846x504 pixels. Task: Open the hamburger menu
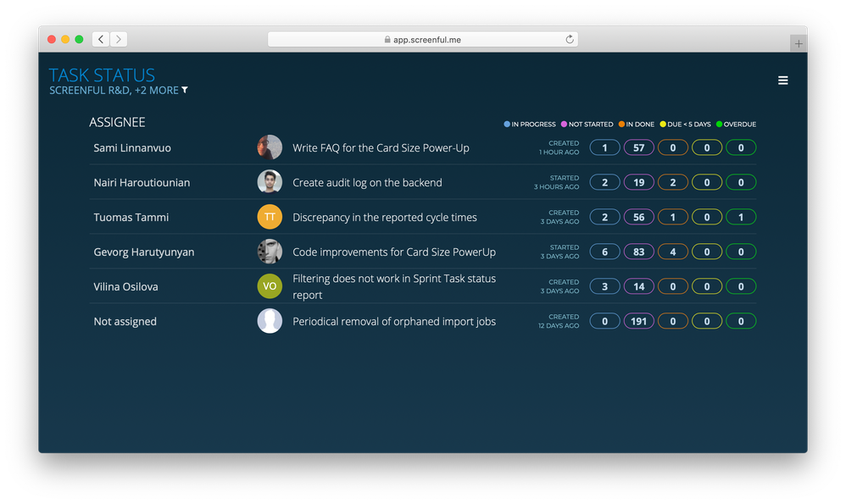coord(782,80)
